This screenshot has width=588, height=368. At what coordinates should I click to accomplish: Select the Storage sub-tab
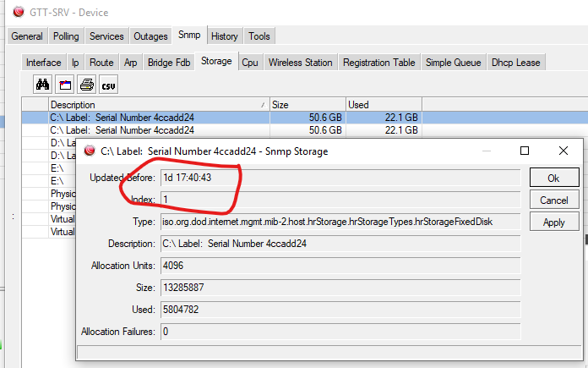(216, 61)
